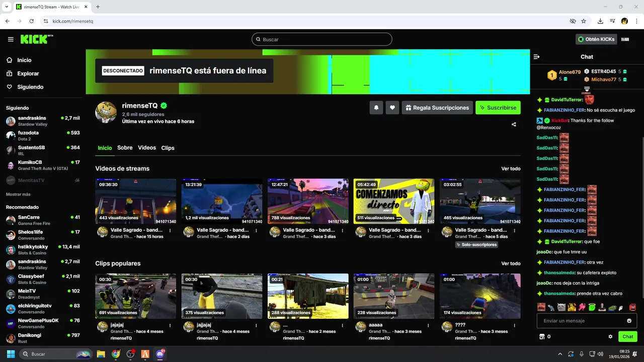
Task: Click the rimenseTQ channel avatar
Action: coord(106,112)
